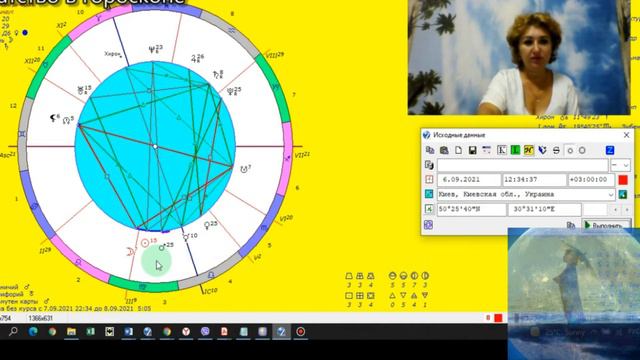Save the chart data with the floppy disk icon
Viewport: 640px width, 360px height.
point(472,150)
